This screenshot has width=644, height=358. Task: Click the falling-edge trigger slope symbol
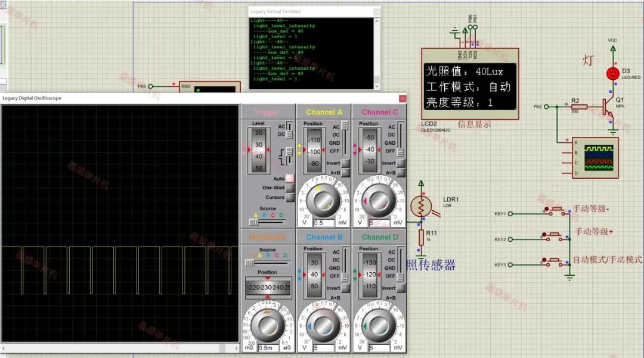tap(281, 160)
